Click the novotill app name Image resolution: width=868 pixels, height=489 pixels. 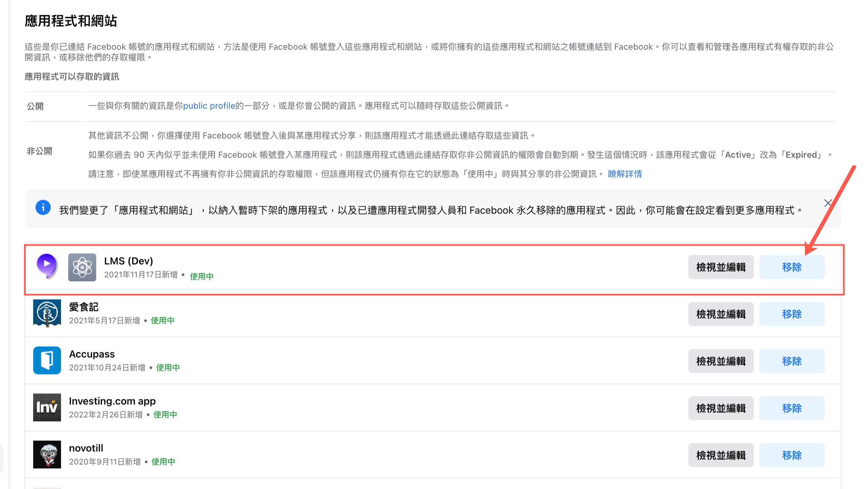[86, 448]
